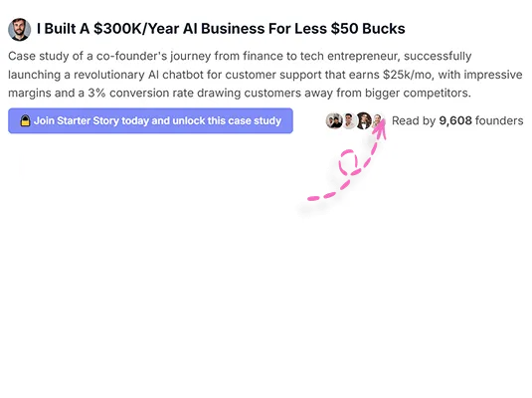Click the pink arrowhead pointing at the avatars

381,127
